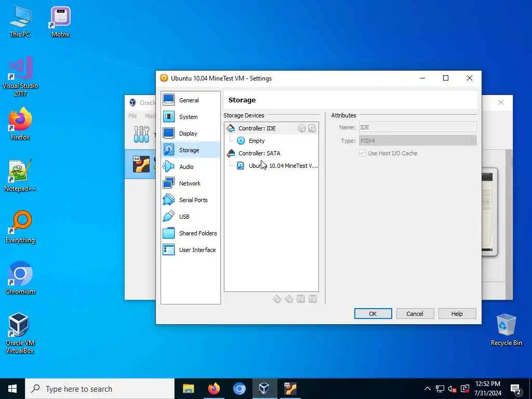Select the VM entry in VirtualBox Manager list
Viewport: 532px width, 399px height.
coord(140,164)
